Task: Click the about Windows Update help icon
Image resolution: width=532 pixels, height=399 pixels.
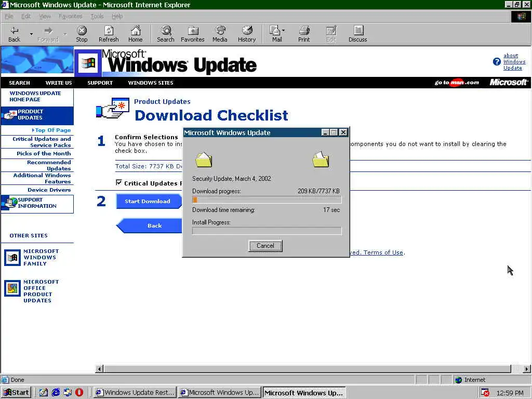Action: [497, 62]
